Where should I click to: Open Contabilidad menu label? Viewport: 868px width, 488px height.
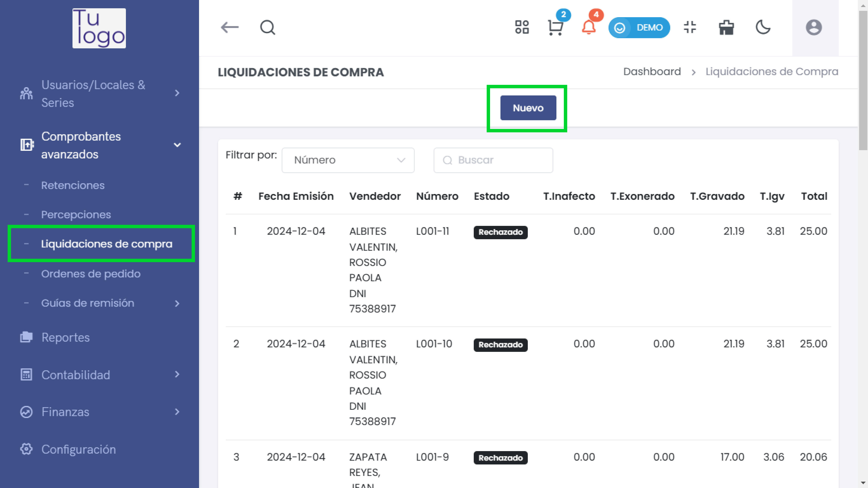coord(76,375)
